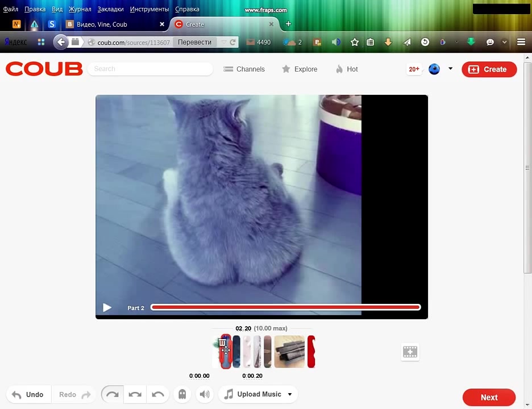Toggle the ghost overlay icon

click(x=182, y=394)
